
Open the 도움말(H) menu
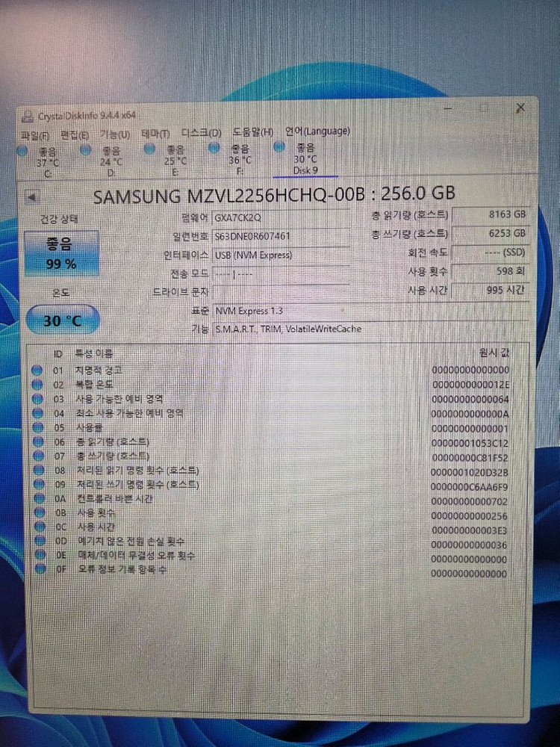click(253, 132)
